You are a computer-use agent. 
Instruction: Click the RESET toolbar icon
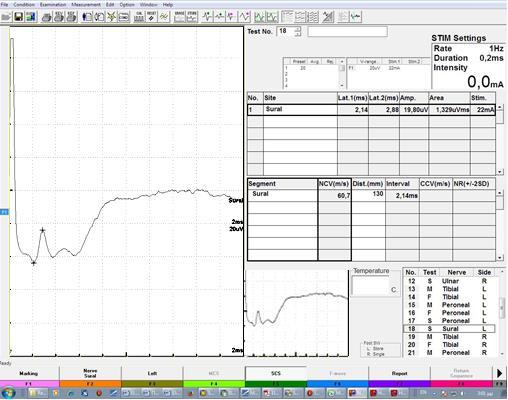(x=152, y=17)
